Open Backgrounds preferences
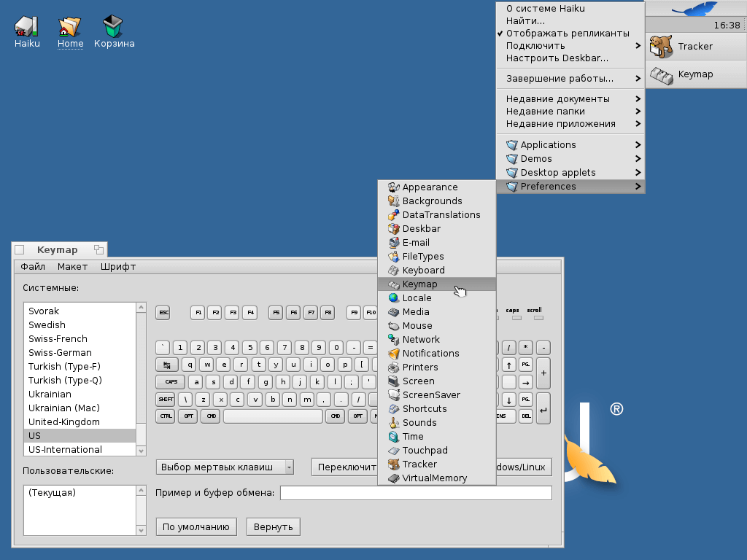This screenshot has height=560, width=747. pyautogui.click(x=437, y=201)
